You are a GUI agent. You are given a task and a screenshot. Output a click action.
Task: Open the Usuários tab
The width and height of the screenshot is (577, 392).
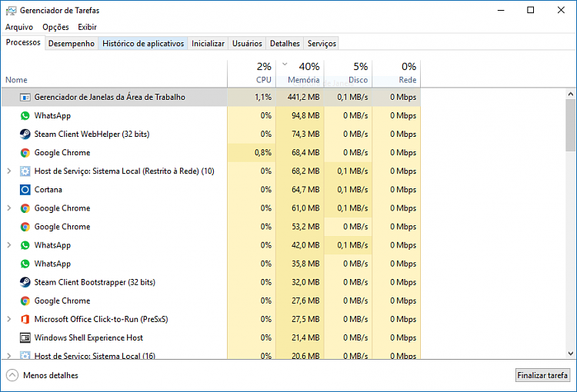pyautogui.click(x=247, y=44)
